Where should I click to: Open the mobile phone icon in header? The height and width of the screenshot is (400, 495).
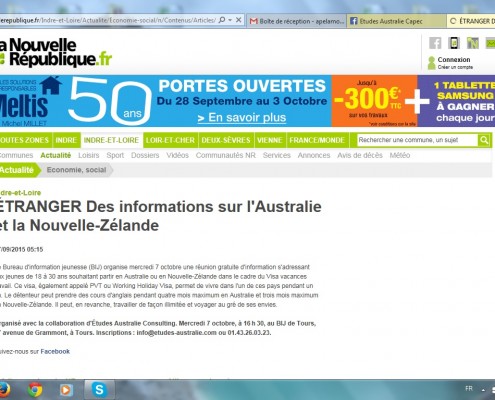click(x=454, y=43)
